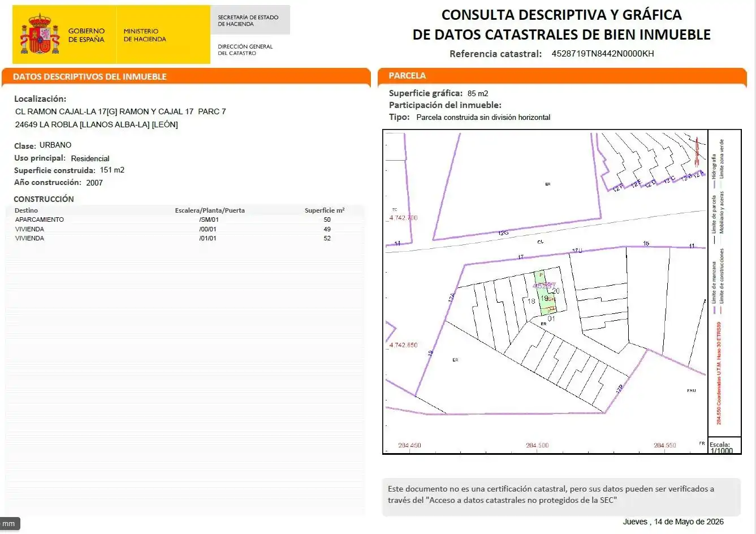Select the highlighted green parcel on the map
756x534 pixels.
[545, 293]
